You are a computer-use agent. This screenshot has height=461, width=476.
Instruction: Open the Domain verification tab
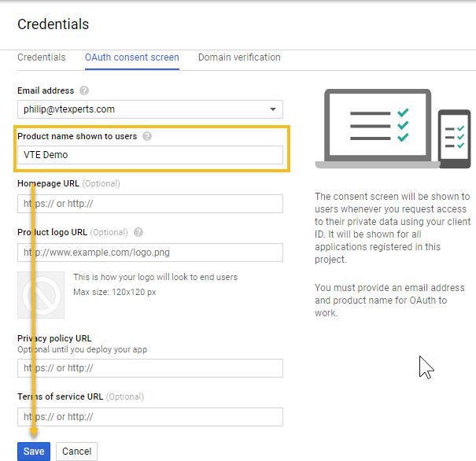pyautogui.click(x=239, y=57)
